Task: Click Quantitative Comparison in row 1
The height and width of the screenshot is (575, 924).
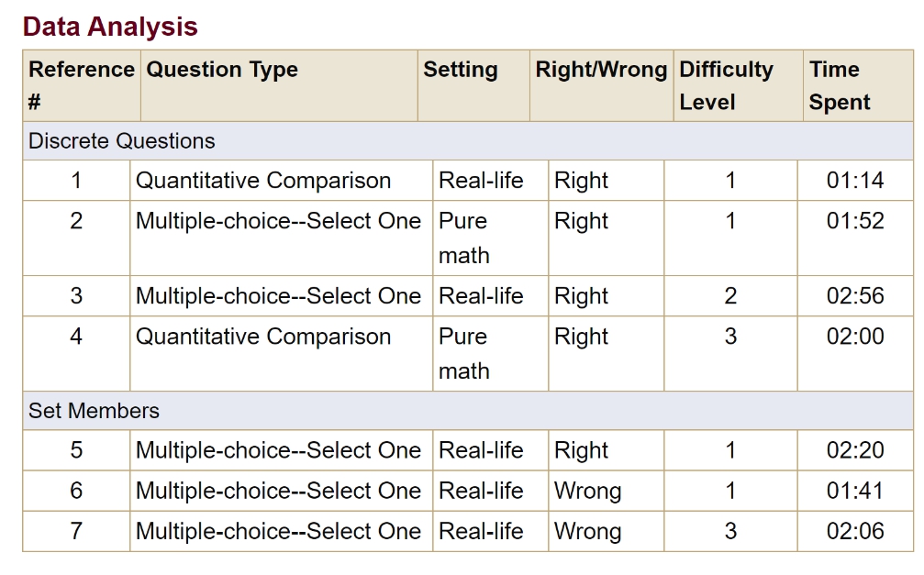Action: 263,181
